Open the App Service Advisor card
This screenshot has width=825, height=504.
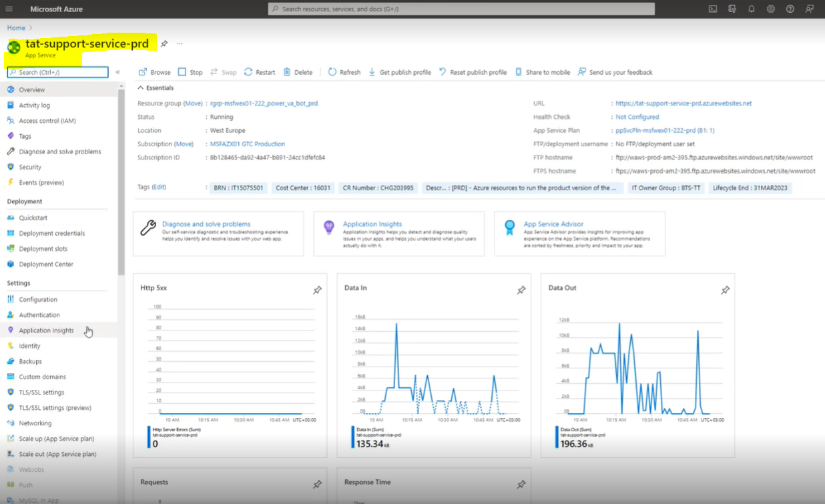579,234
